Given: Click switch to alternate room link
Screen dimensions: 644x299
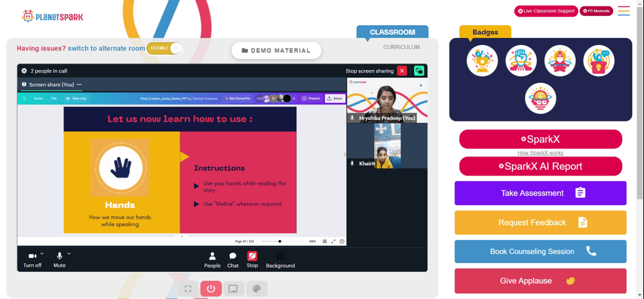Looking at the screenshot, I should (x=106, y=48).
